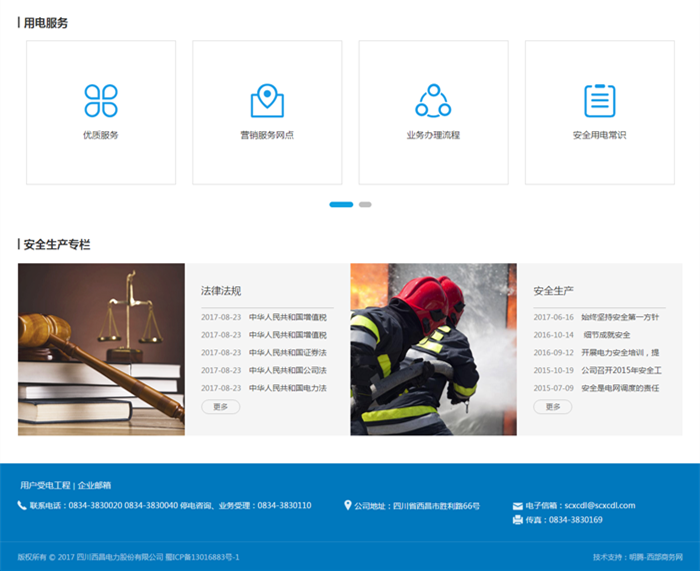This screenshot has width=700, height=571.
Task: Click the location pin icon beside 公司地址
Action: coord(348,506)
